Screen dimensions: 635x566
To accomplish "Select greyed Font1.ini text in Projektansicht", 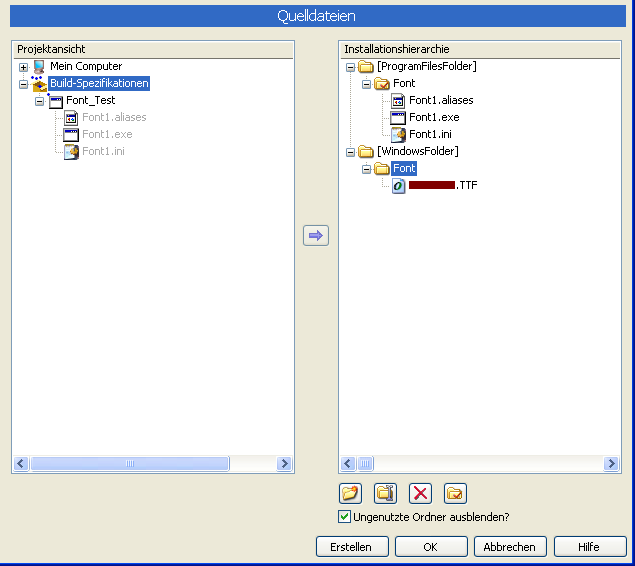I will (x=103, y=151).
